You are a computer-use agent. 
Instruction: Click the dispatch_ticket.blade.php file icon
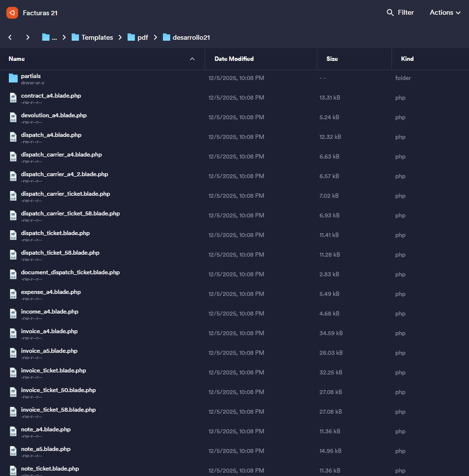pyautogui.click(x=13, y=236)
